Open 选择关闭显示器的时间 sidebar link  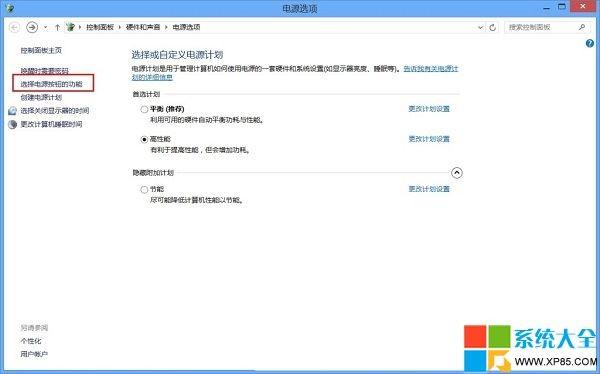pos(55,111)
